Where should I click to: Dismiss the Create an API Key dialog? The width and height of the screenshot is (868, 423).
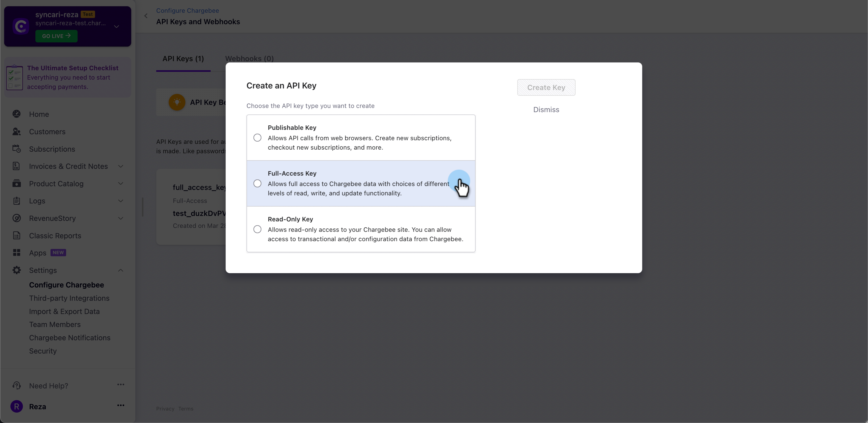coord(546,110)
